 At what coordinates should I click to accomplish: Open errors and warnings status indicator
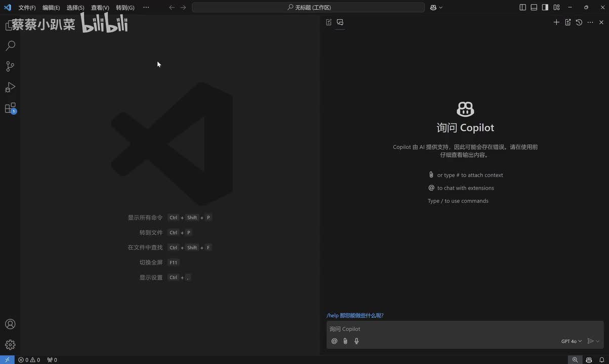coord(29,360)
